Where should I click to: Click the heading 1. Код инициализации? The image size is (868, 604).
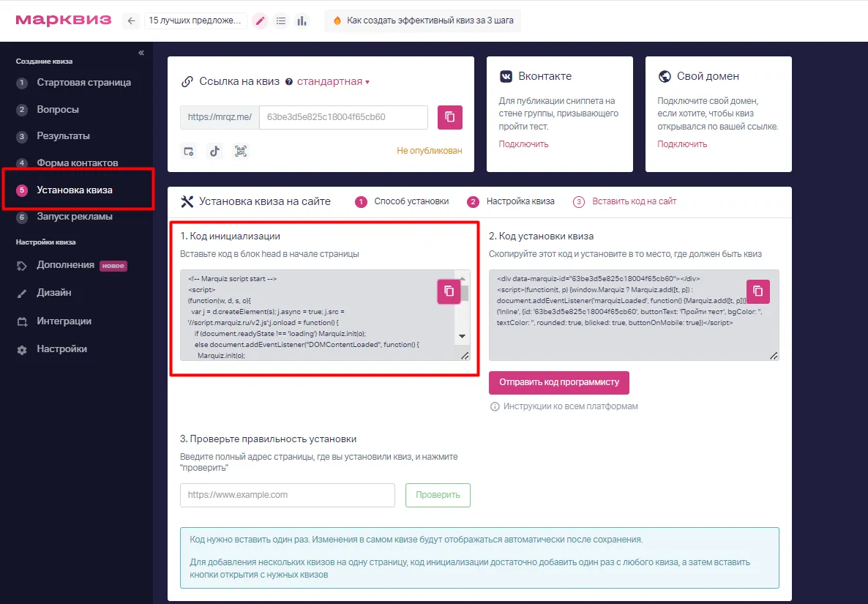pos(231,236)
